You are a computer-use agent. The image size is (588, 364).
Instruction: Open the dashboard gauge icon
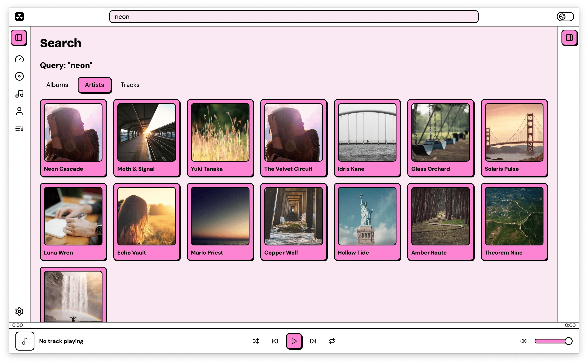click(19, 59)
